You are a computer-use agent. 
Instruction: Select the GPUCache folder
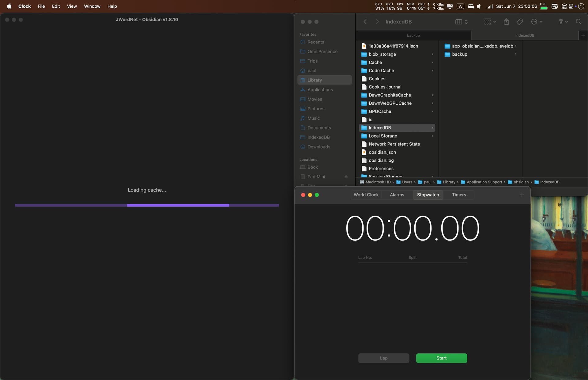click(x=397, y=111)
